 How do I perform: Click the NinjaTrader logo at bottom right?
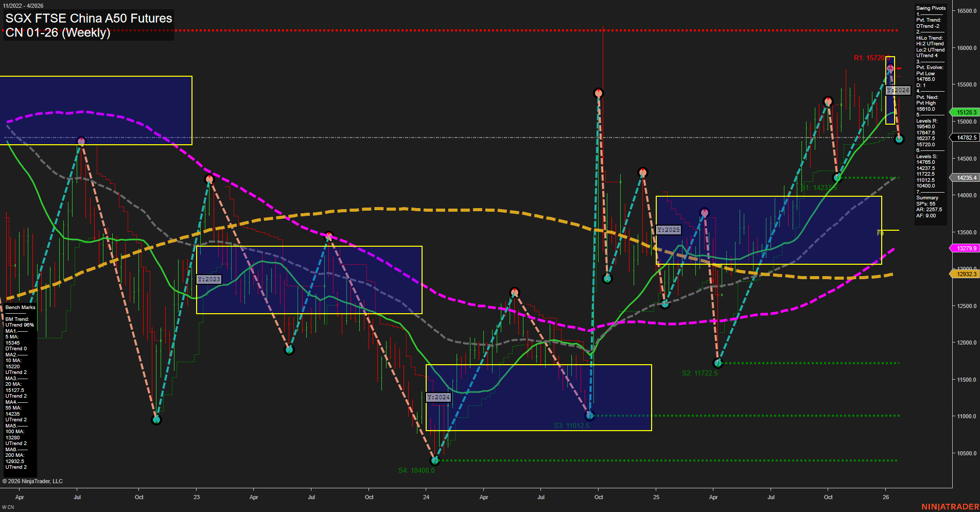point(949,506)
